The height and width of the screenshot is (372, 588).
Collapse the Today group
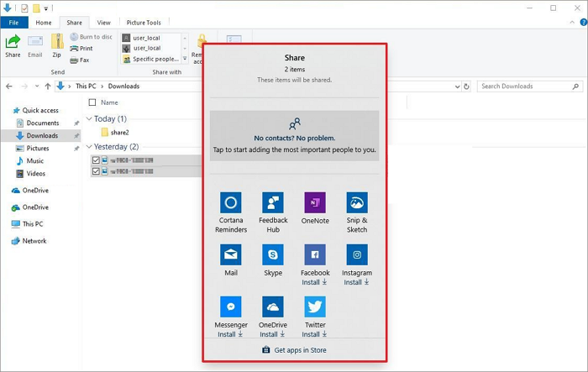pos(89,119)
